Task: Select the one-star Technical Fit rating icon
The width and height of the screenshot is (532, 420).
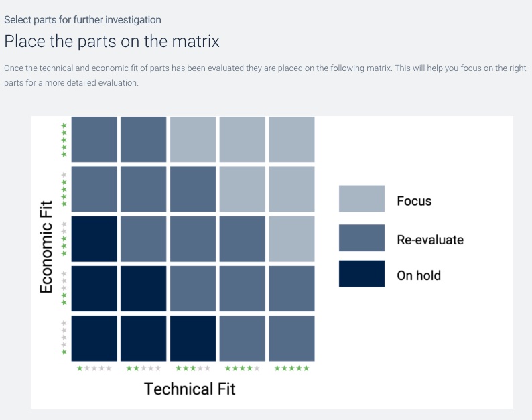Action: (x=94, y=368)
